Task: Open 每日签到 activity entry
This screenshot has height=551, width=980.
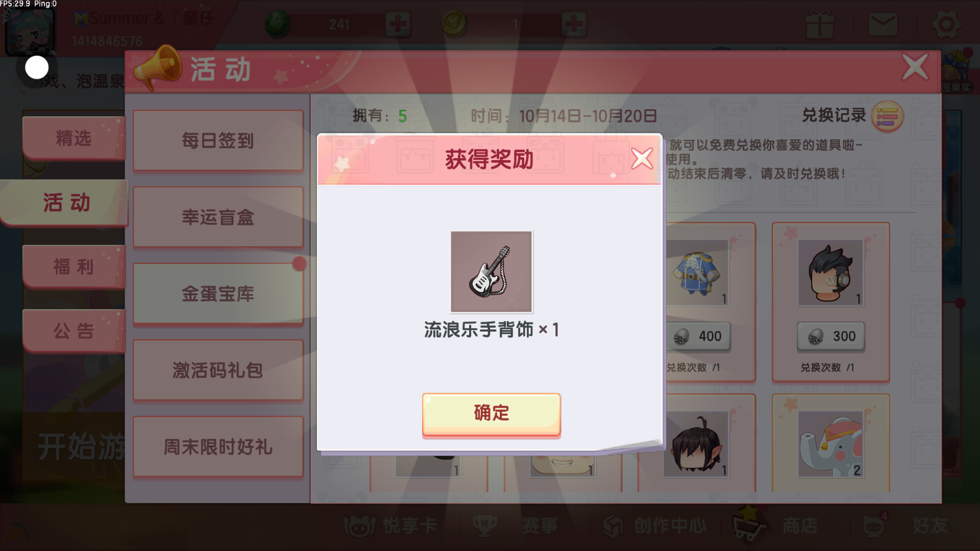Action: (x=218, y=140)
